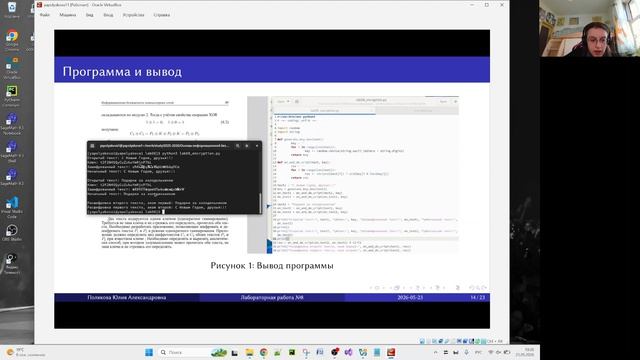The image size is (640, 360).
Task: Click the author name Полякова Юлия Александровна
Action: [x=127, y=298]
